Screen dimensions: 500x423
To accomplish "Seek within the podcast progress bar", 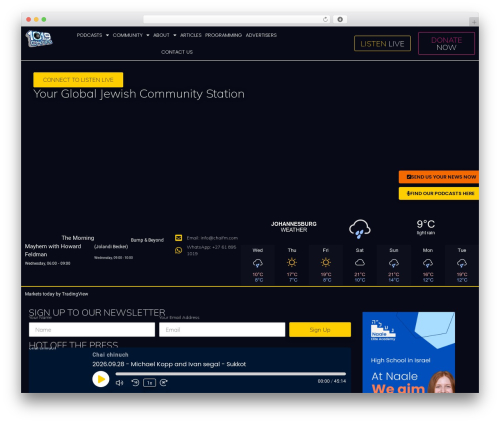I will (x=231, y=374).
